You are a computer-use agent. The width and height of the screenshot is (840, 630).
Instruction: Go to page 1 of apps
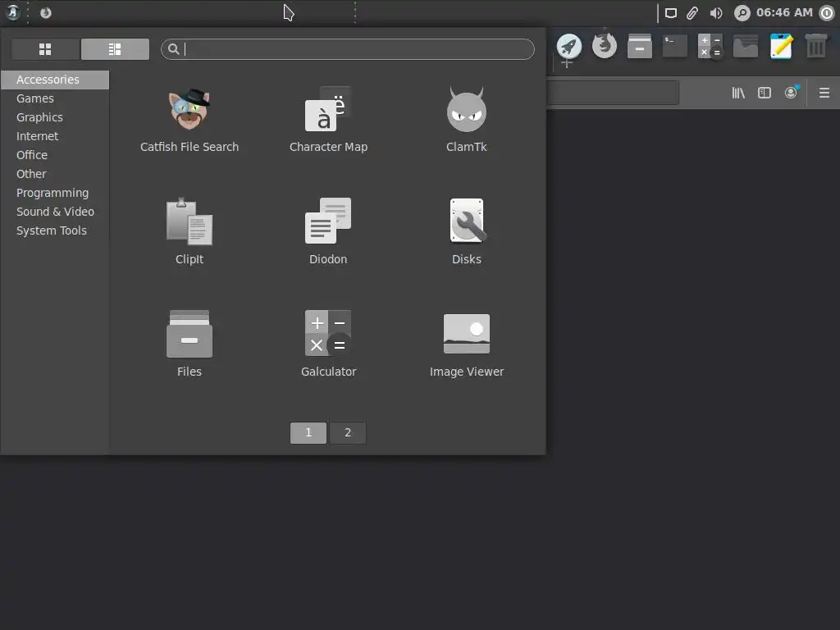coord(308,433)
